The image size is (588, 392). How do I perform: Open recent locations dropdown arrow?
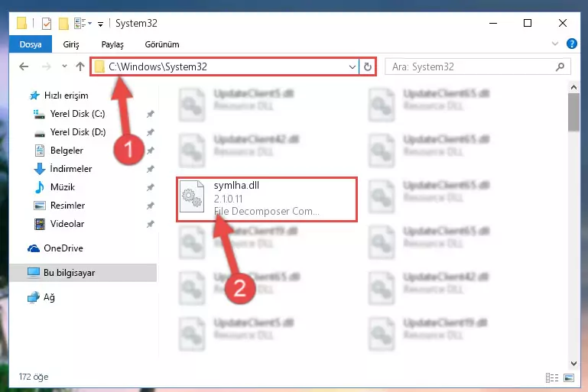coord(64,66)
